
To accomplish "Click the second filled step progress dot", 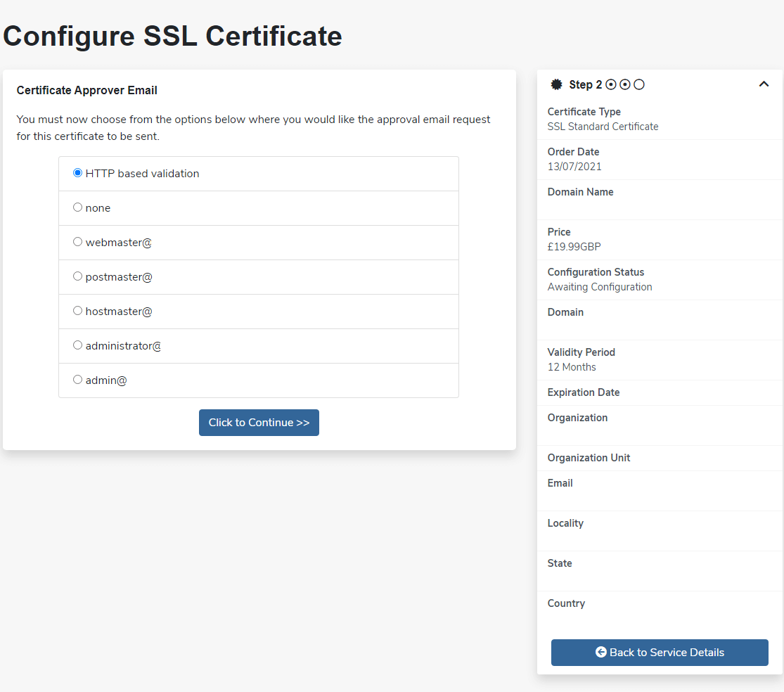I will [624, 84].
